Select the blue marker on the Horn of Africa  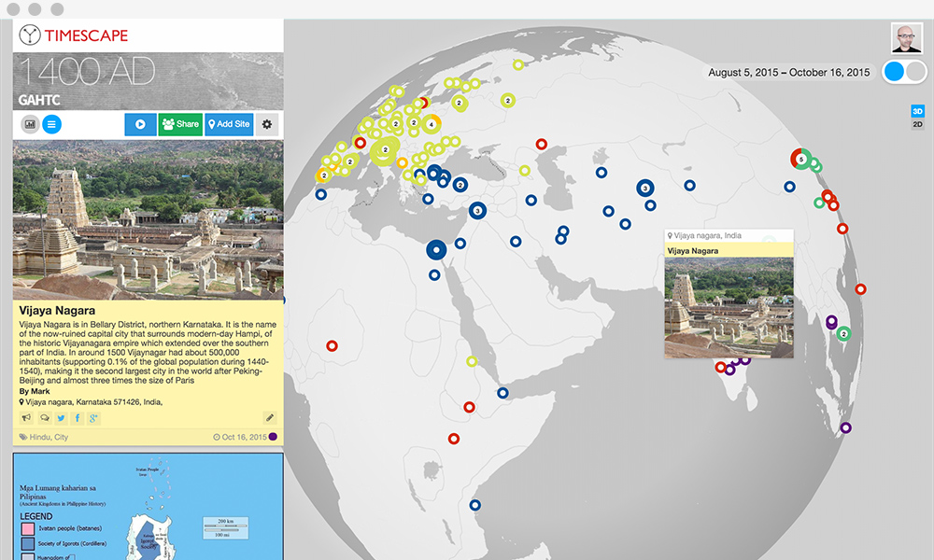pos(502,393)
